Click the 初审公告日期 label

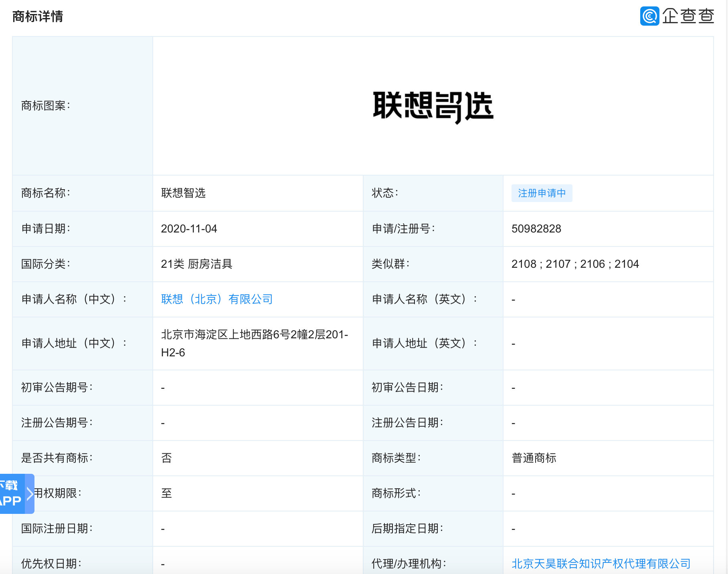407,387
